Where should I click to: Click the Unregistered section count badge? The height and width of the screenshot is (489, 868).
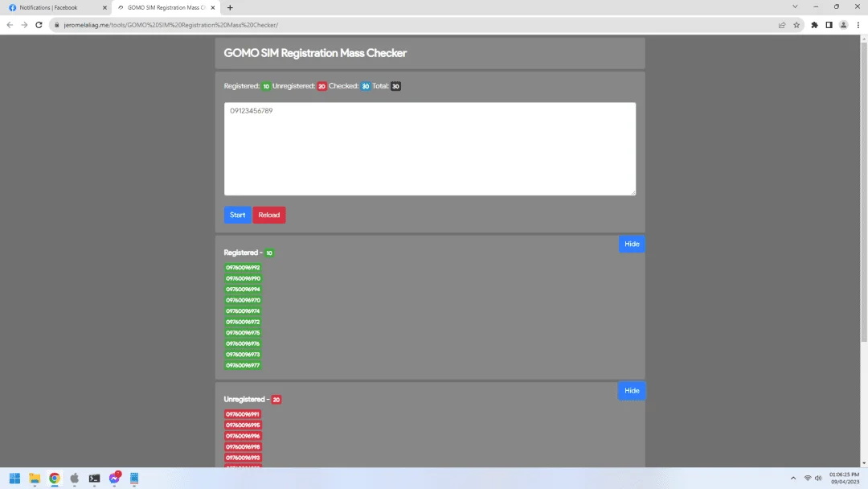[x=276, y=400]
